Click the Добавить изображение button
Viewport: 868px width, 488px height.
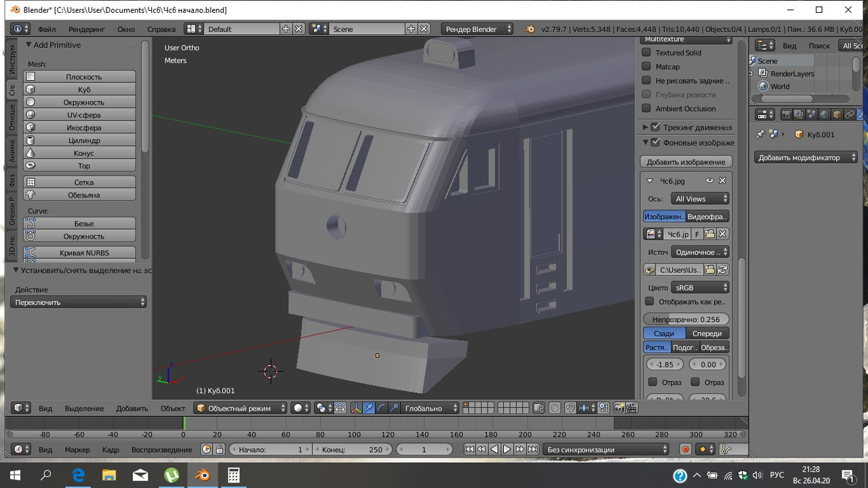click(686, 162)
